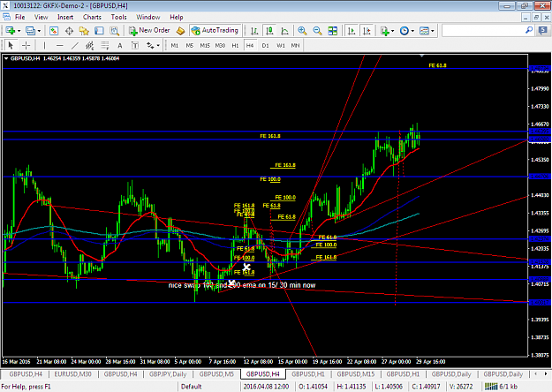Open the File menu
This screenshot has height=392, width=552.
19,17
